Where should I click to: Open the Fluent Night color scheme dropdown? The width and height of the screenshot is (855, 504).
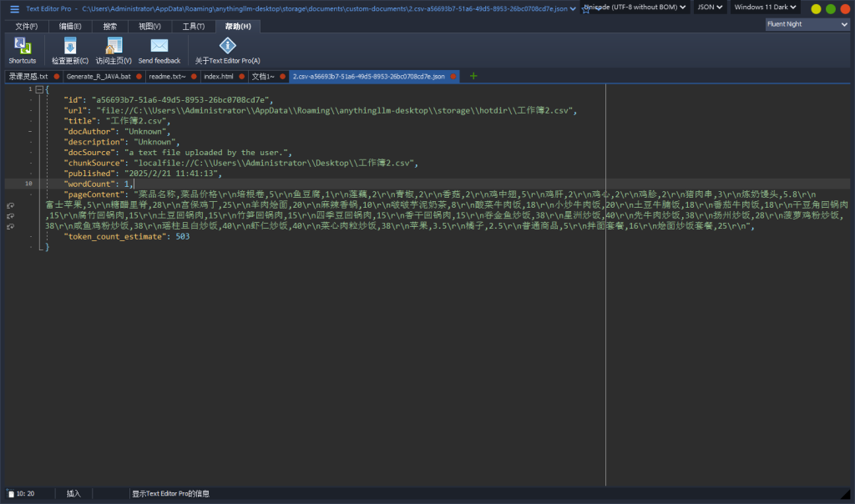807,24
